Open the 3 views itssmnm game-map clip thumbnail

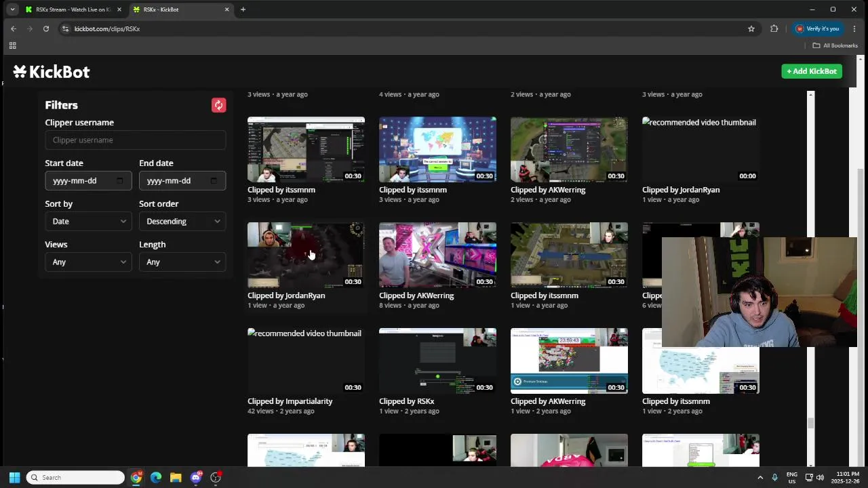click(306, 149)
